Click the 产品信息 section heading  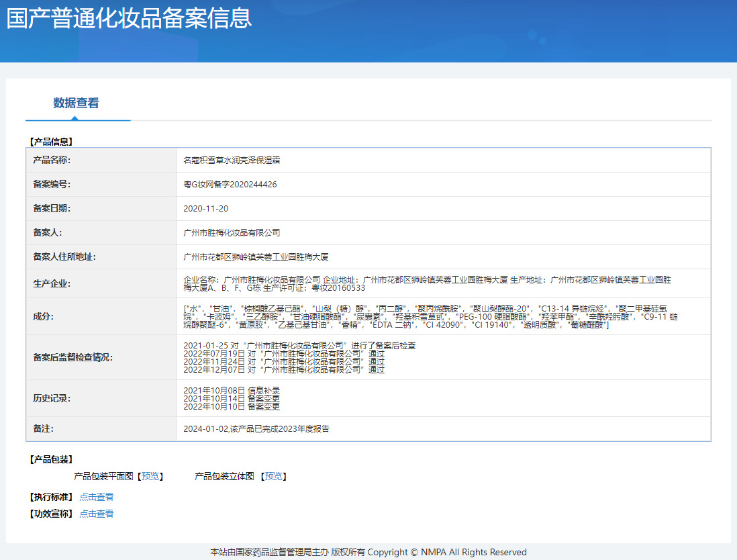pyautogui.click(x=51, y=142)
